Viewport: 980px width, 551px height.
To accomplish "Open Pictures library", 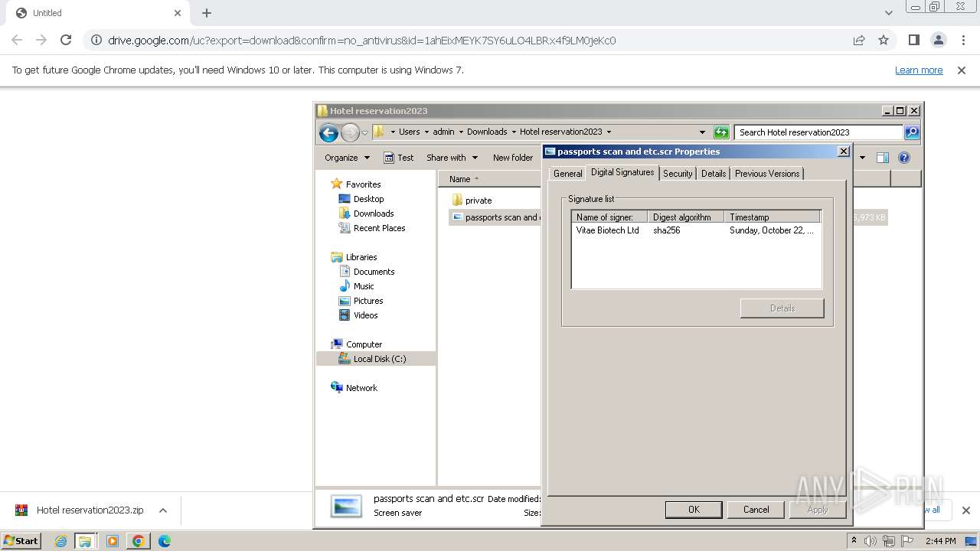I will (x=368, y=301).
